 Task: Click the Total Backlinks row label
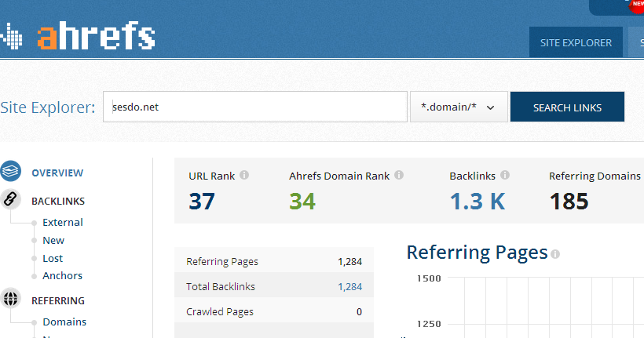pyautogui.click(x=221, y=287)
